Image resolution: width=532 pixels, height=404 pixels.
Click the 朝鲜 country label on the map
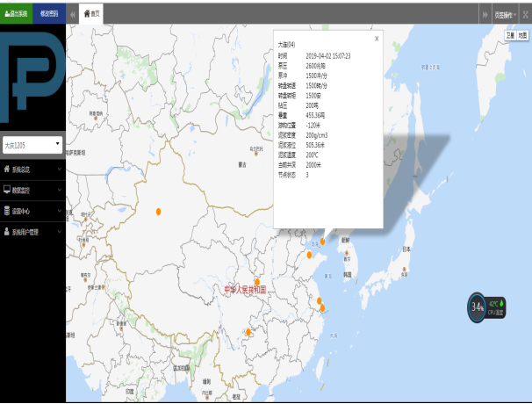coord(345,241)
